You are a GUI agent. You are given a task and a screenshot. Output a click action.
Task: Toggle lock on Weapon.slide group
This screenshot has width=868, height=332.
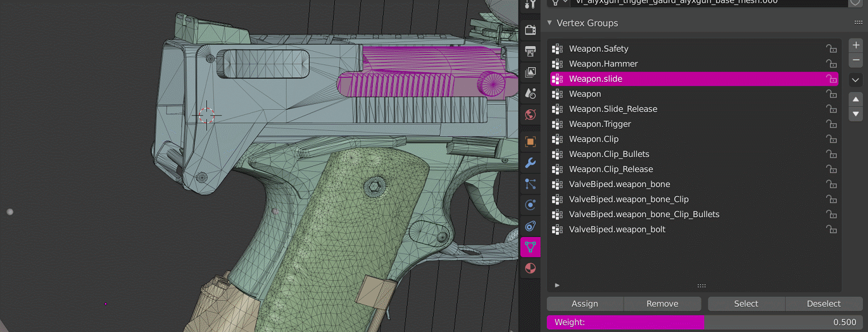click(831, 79)
